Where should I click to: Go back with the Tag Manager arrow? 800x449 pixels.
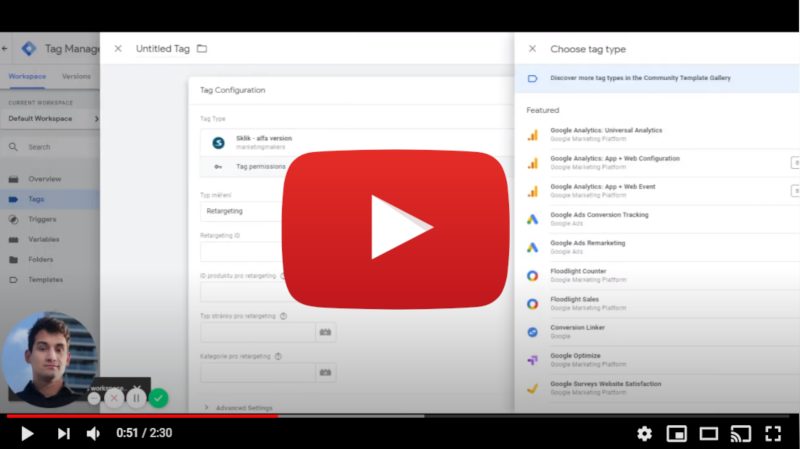(x=5, y=48)
